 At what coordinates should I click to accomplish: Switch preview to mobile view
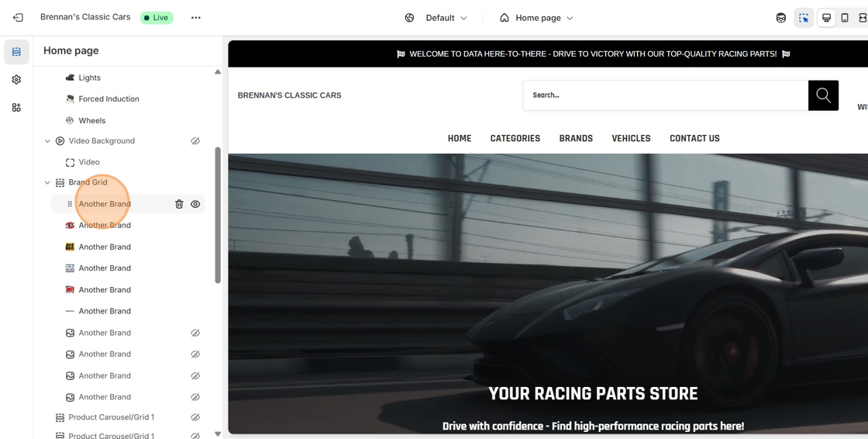pyautogui.click(x=845, y=18)
